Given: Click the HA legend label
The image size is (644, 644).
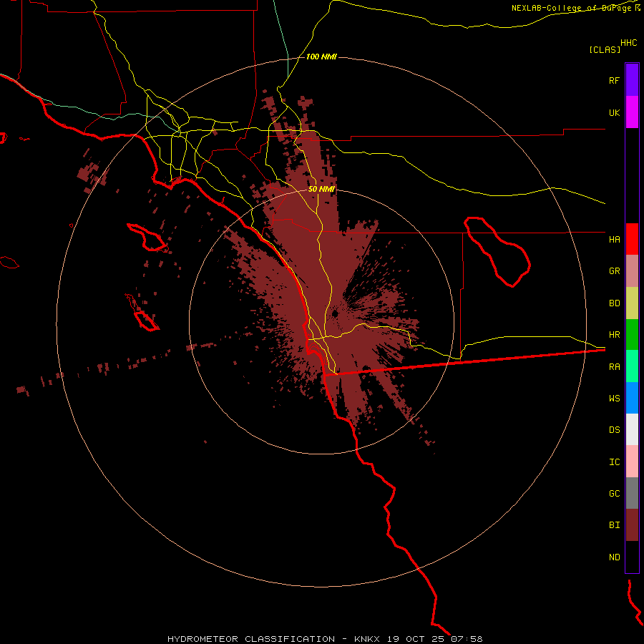Looking at the screenshot, I should (x=615, y=240).
